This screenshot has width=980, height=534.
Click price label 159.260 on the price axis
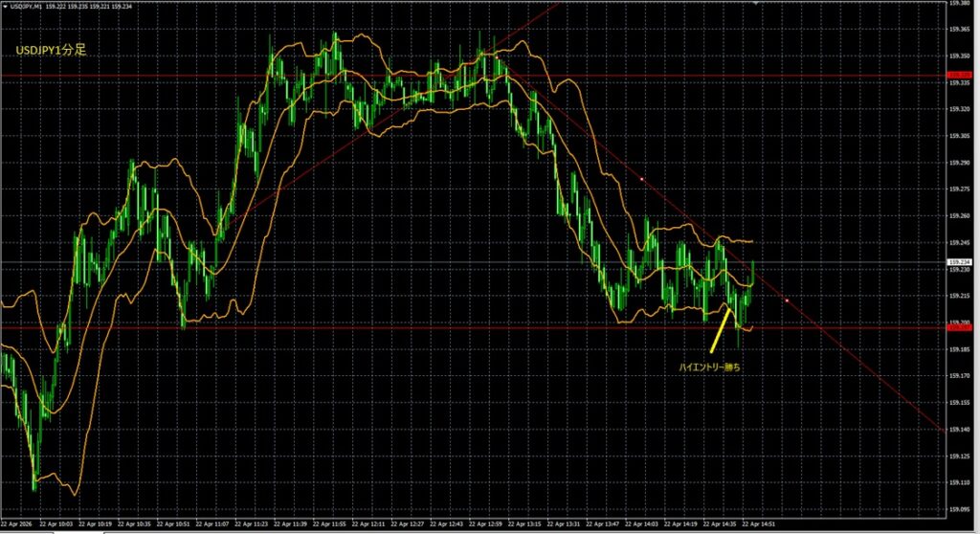tap(959, 215)
